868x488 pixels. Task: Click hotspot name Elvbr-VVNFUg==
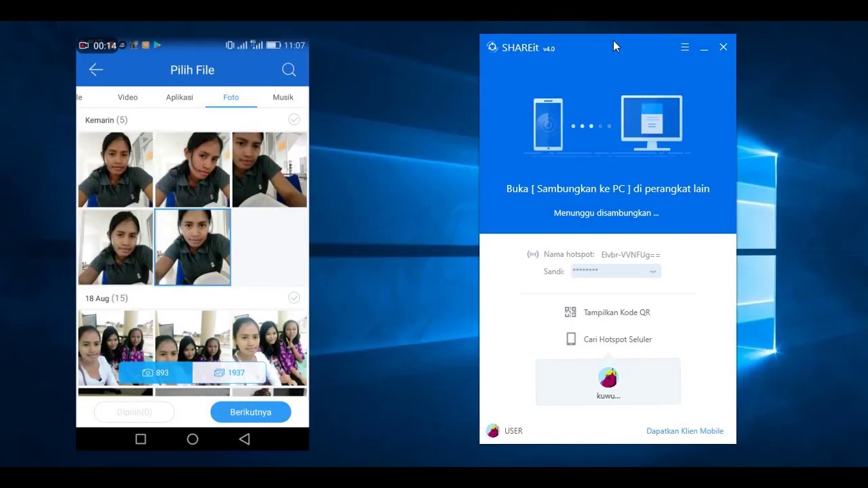[631, 255]
